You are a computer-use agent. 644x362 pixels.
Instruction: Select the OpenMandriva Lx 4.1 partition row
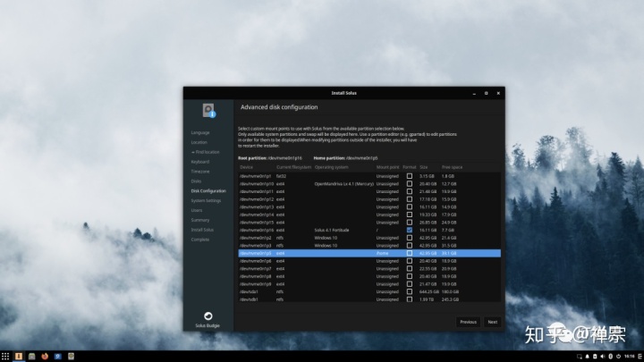pos(369,184)
